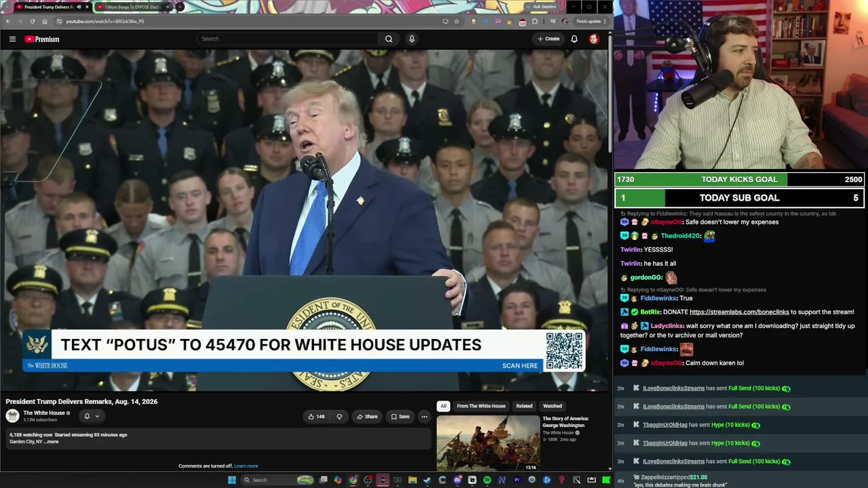The width and height of the screenshot is (868, 488).
Task: Go back in the browser
Action: [x=8, y=21]
